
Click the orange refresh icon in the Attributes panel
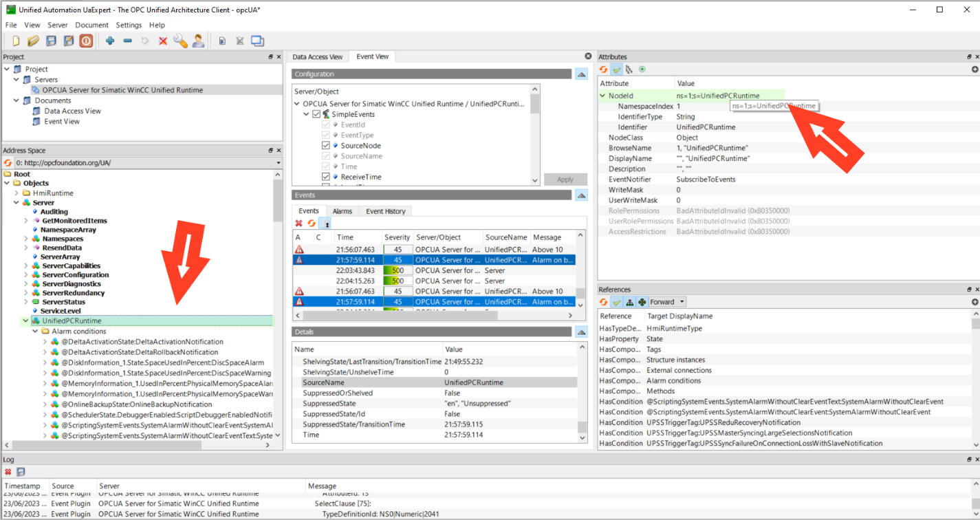tap(604, 69)
